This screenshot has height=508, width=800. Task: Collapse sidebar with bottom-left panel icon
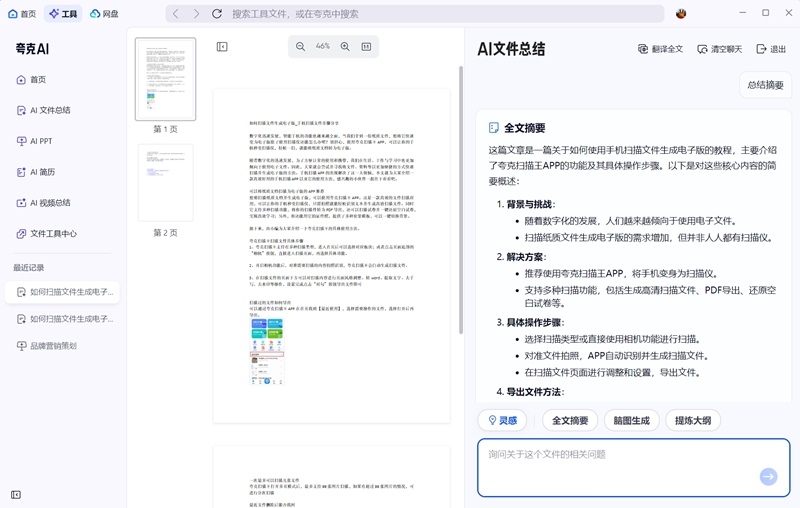16,495
